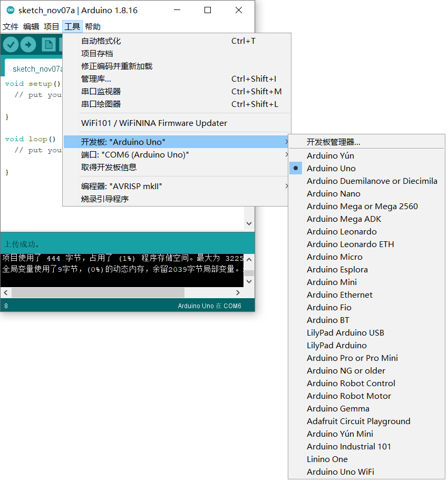Choose Adafruit Circuit Playground board
The image size is (448, 481).
tap(367, 421)
